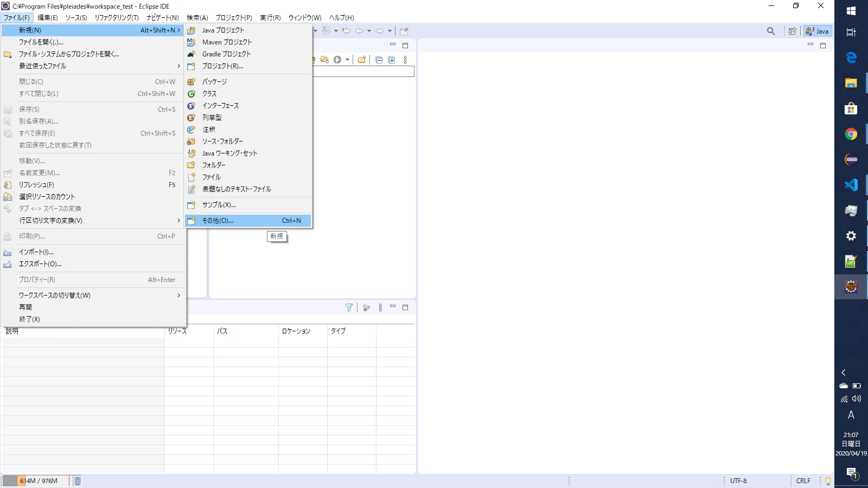Click the lightbulb tip icon in status bar

click(x=828, y=481)
